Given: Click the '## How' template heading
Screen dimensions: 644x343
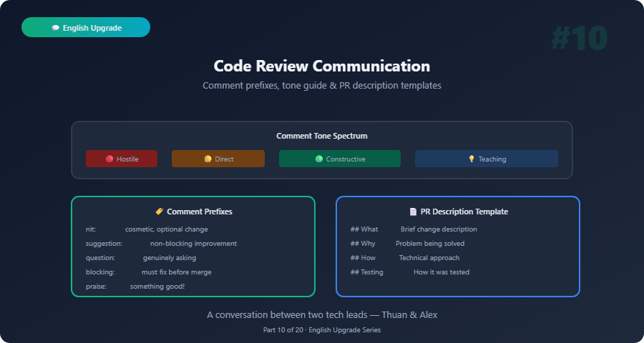Looking at the screenshot, I should click(363, 258).
